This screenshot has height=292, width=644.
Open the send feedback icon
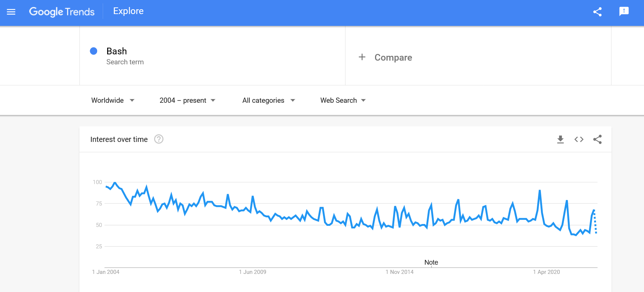624,11
